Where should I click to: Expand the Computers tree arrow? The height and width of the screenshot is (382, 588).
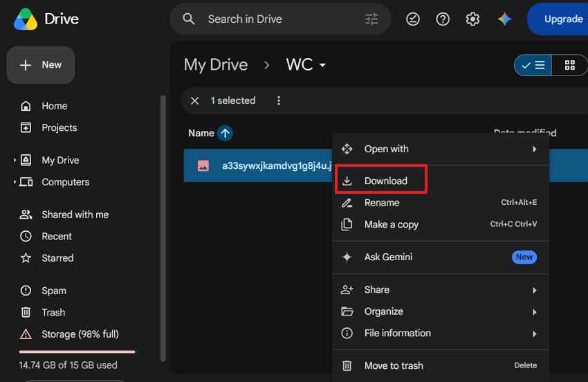(15, 182)
